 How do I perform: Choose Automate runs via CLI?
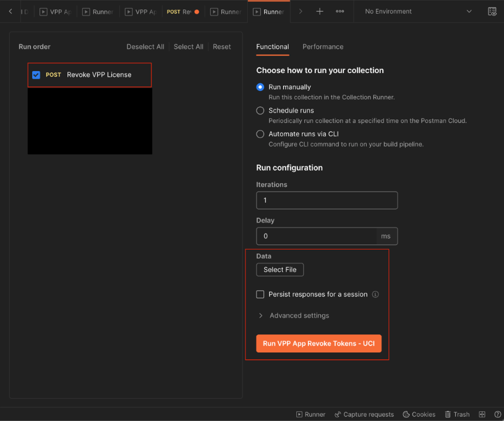click(260, 134)
